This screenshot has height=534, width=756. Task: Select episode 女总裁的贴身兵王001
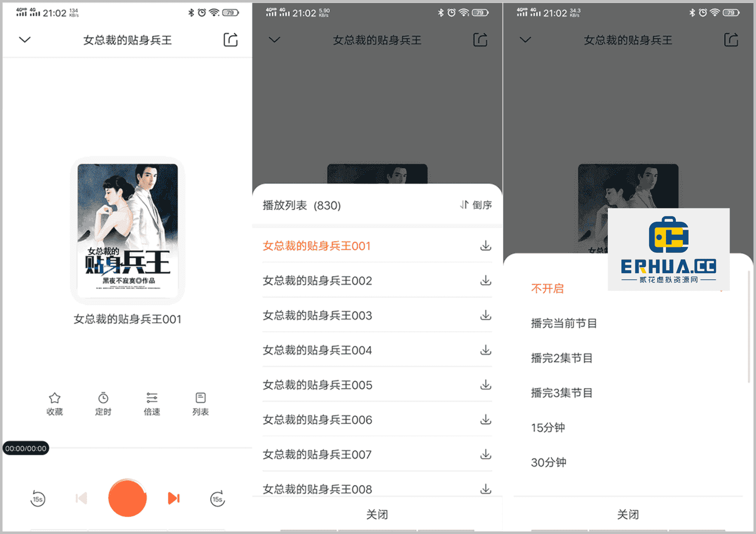[317, 246]
